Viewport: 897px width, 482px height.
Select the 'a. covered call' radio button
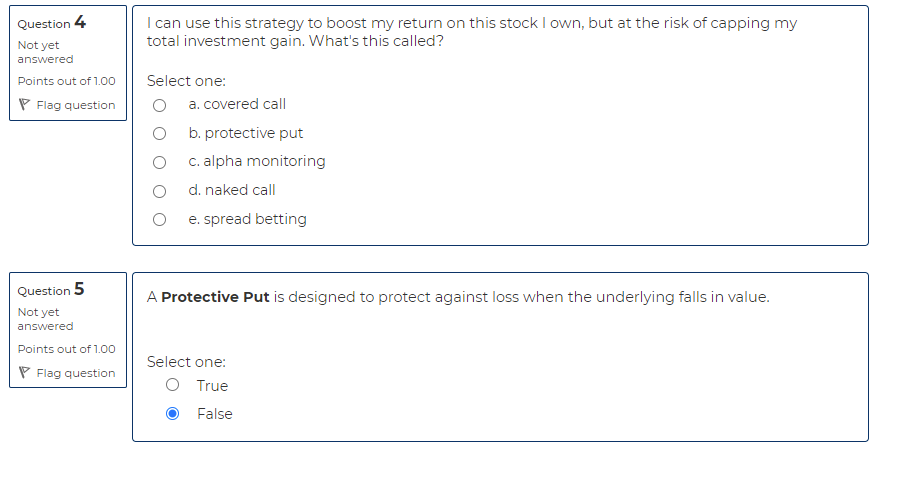pos(159,104)
